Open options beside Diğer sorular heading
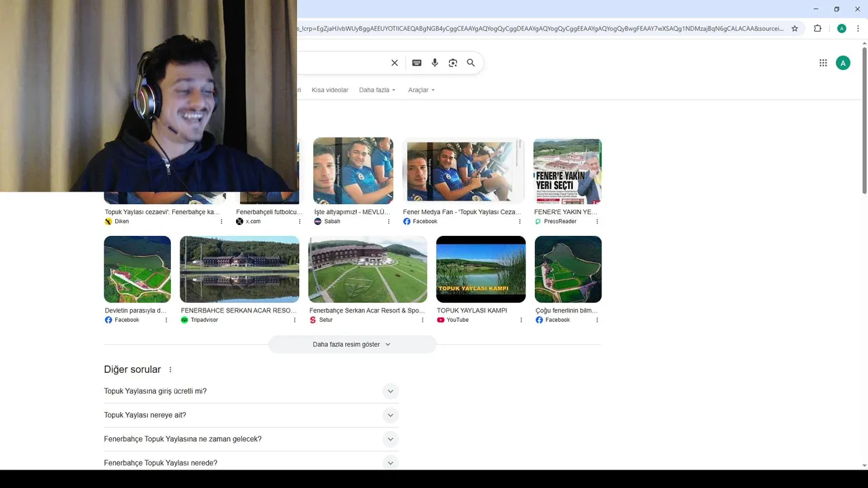868x488 pixels. click(x=170, y=370)
